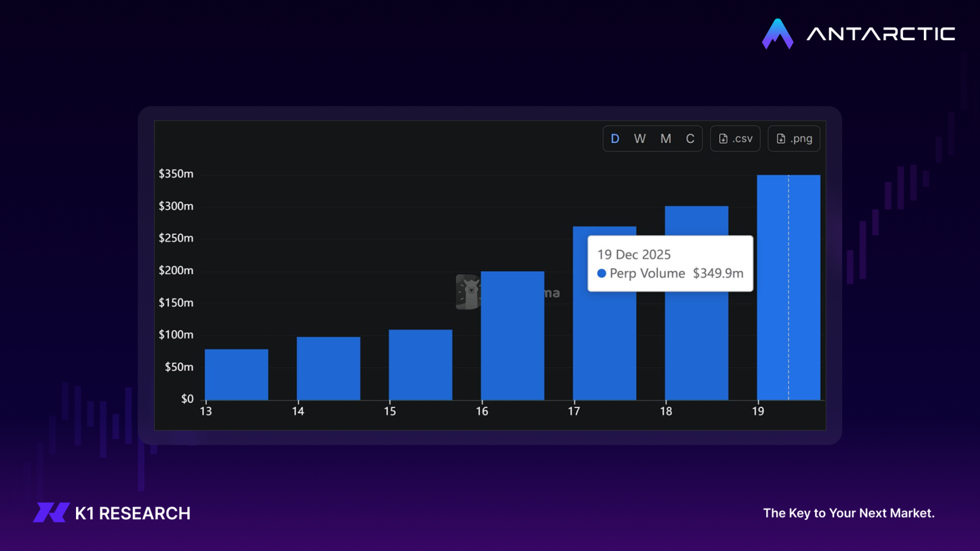Viewport: 980px width, 551px height.
Task: Click the PNG download file icon
Action: coord(781,139)
